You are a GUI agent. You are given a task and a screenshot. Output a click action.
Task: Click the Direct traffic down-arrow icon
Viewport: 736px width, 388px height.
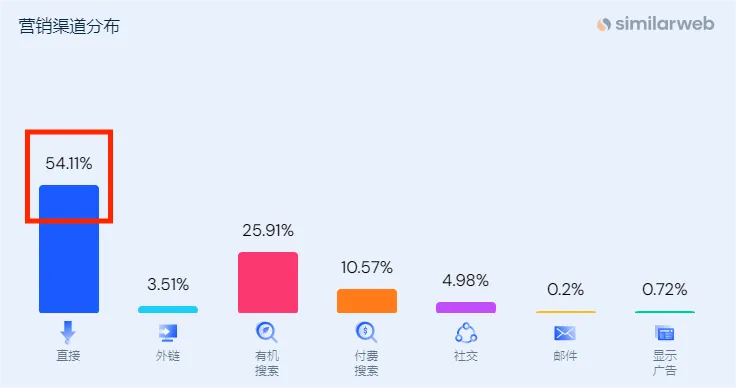tap(68, 333)
